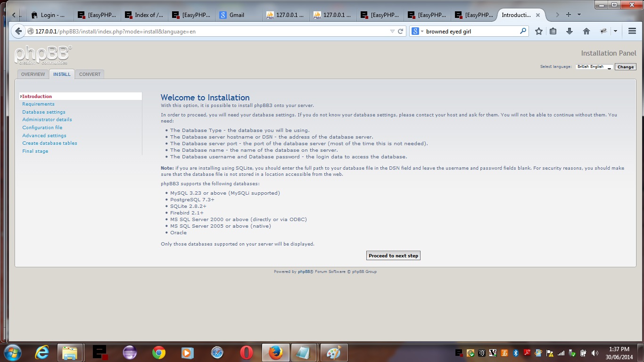Launch Internet Explorer from taskbar
Image resolution: width=644 pixels, height=362 pixels.
[42, 353]
